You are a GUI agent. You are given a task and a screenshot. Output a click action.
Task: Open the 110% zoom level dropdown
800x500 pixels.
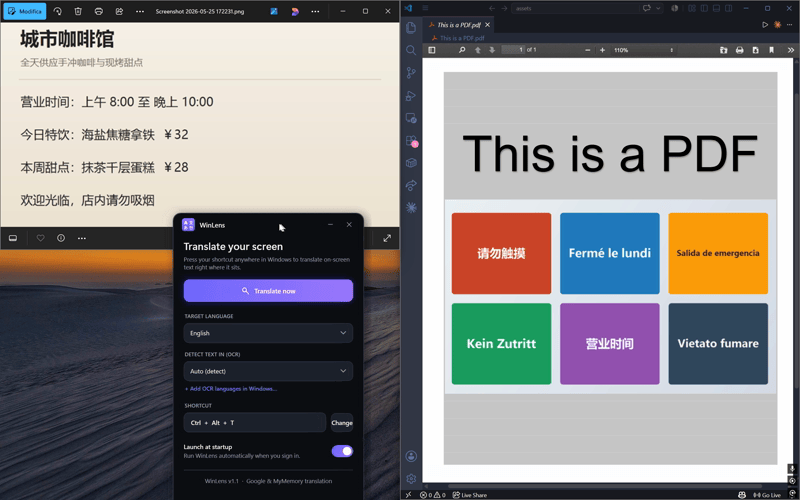point(643,50)
